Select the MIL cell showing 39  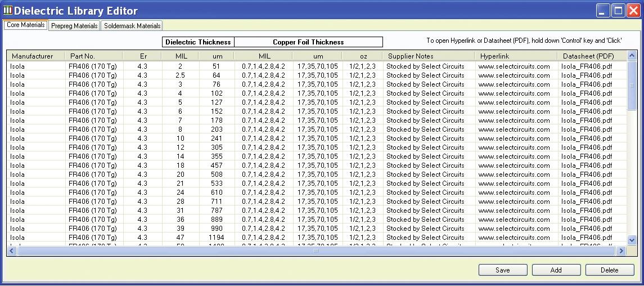point(181,229)
